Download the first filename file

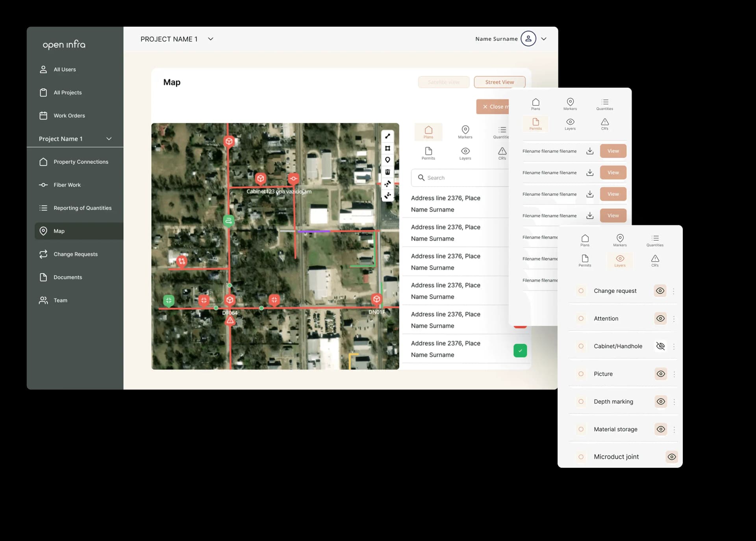(x=589, y=151)
